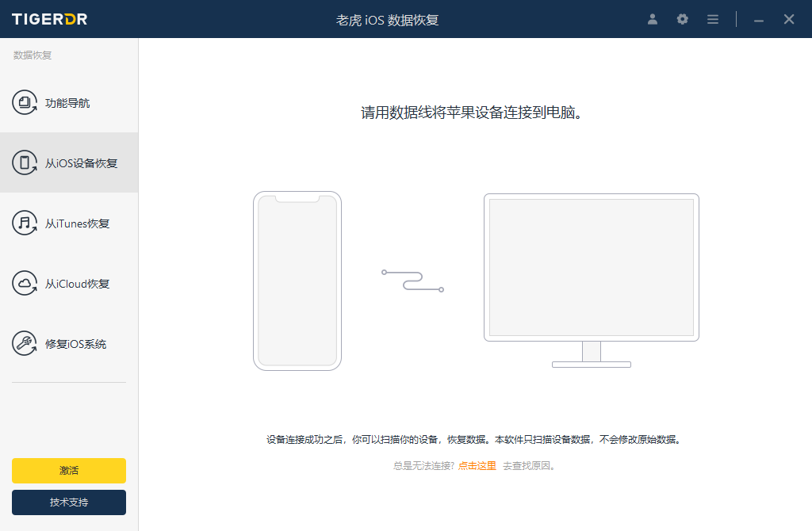The image size is (812, 531).
Task: Open the hamburger menu icon
Action: coord(712,19)
